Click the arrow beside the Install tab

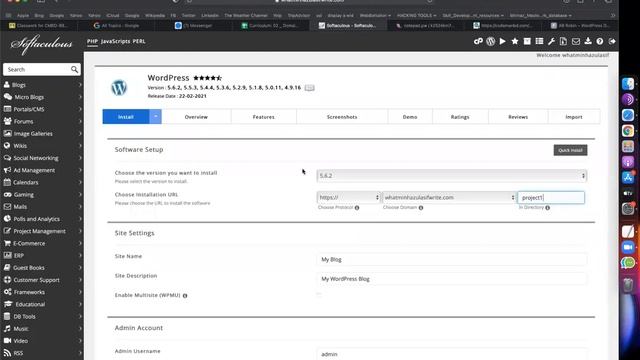point(156,117)
